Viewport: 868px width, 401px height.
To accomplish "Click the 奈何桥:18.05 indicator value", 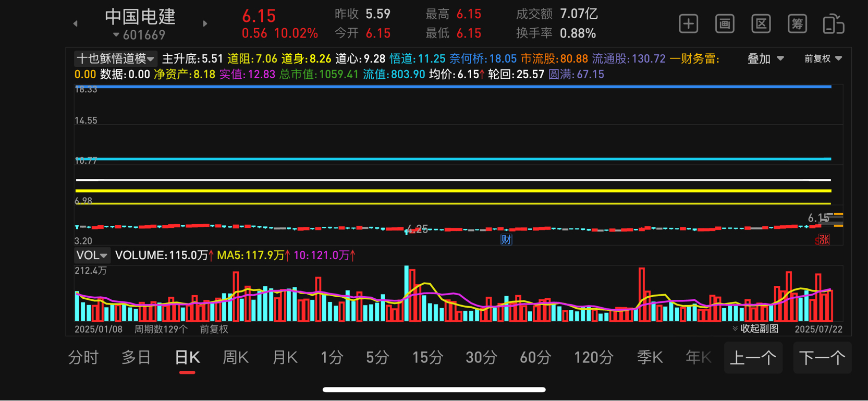I will 483,58.
